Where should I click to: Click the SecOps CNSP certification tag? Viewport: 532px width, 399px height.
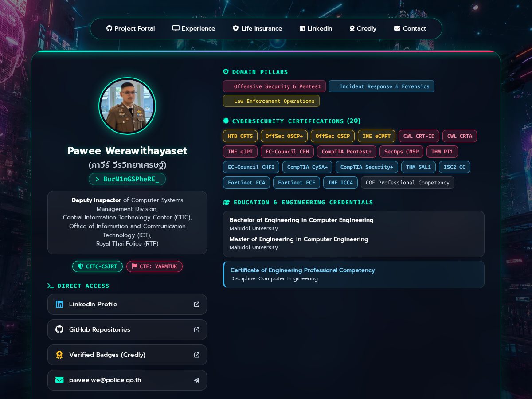click(401, 152)
